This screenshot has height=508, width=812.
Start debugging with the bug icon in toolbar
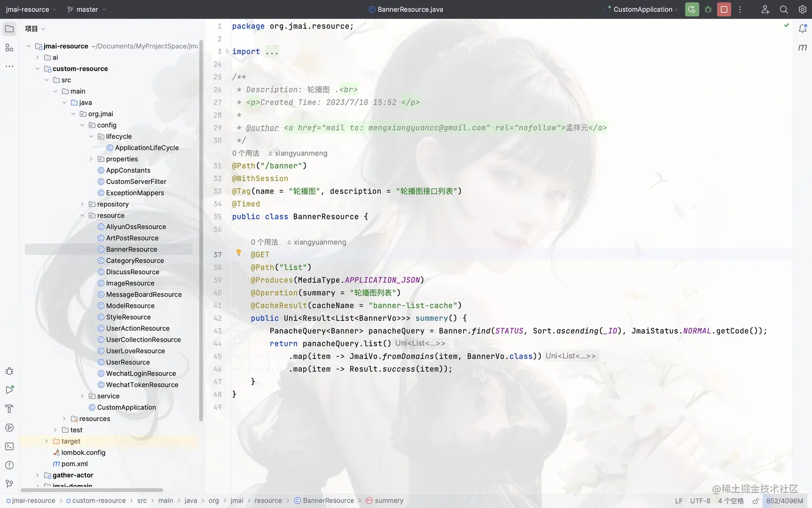pyautogui.click(x=708, y=9)
